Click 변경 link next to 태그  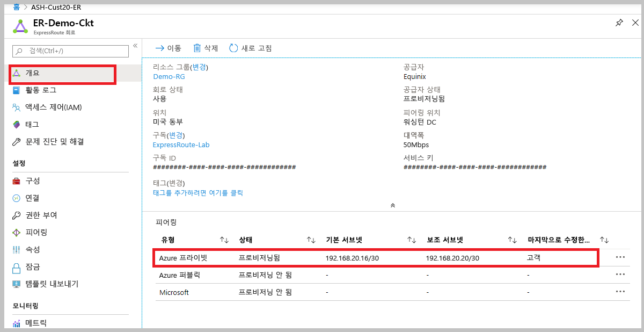point(175,183)
